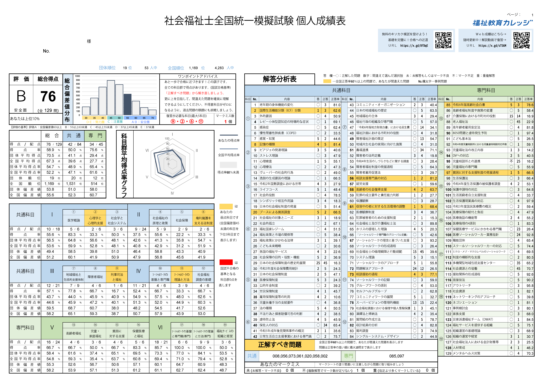
Task: Open the URL https://x.gd/sTS6M
Action: click(492, 46)
